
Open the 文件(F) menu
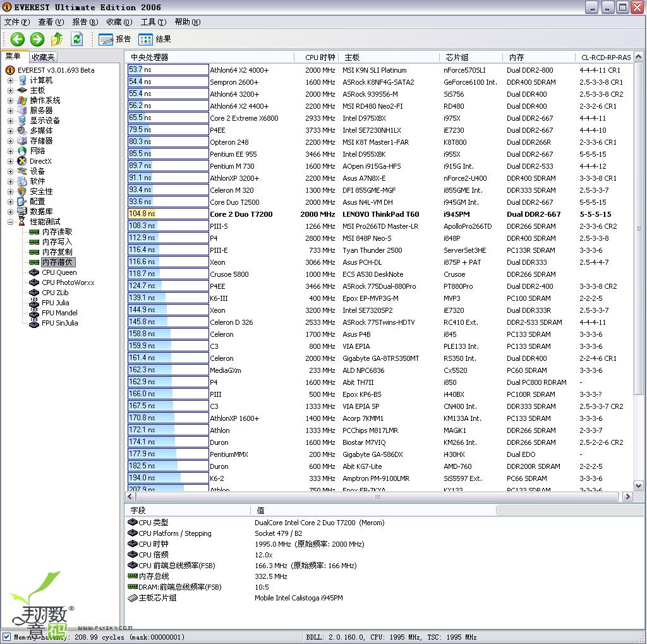tap(17, 22)
